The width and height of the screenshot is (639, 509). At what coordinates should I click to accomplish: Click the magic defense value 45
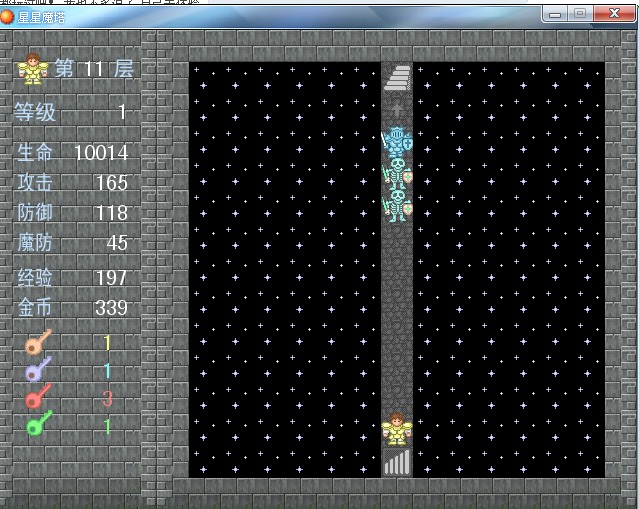(117, 243)
